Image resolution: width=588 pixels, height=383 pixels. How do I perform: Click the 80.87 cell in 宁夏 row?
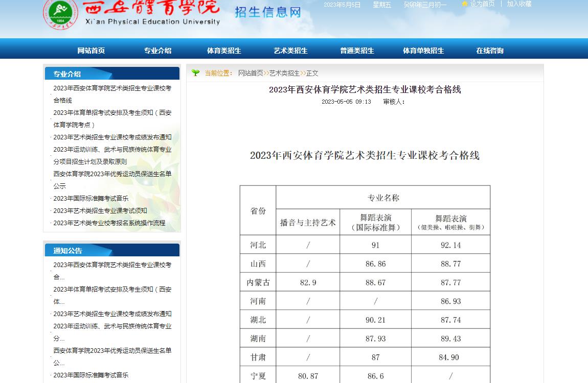point(308,375)
